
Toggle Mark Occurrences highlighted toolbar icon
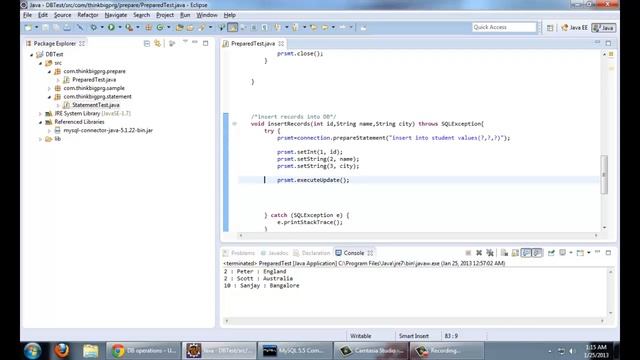(233, 27)
